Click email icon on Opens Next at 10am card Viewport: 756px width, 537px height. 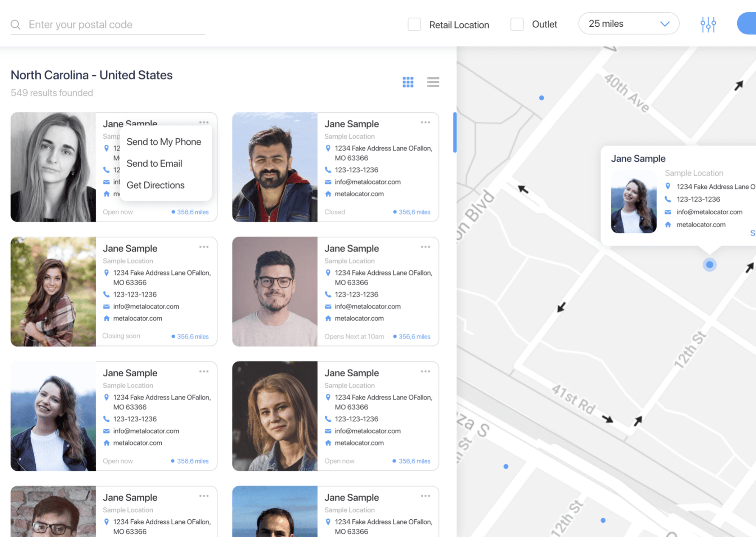click(328, 306)
